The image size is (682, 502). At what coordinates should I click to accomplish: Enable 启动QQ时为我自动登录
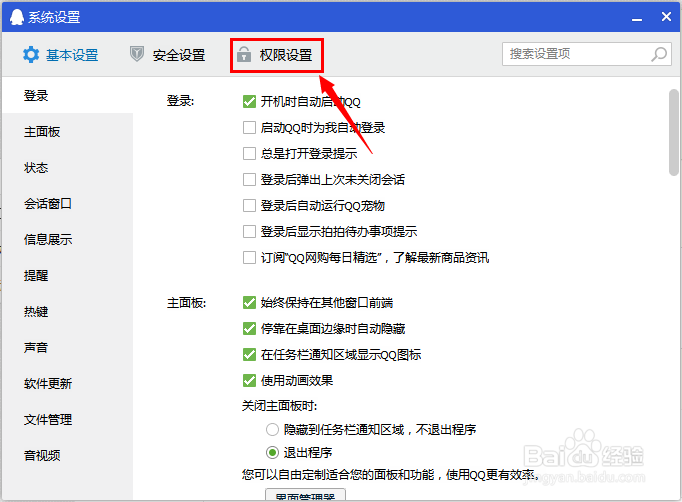coord(249,128)
